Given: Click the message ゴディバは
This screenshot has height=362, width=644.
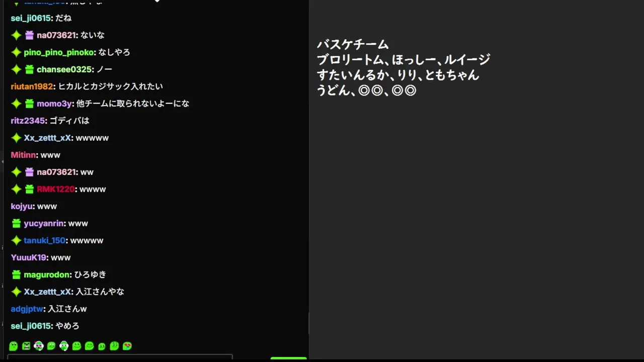Looking at the screenshot, I should tap(69, 121).
